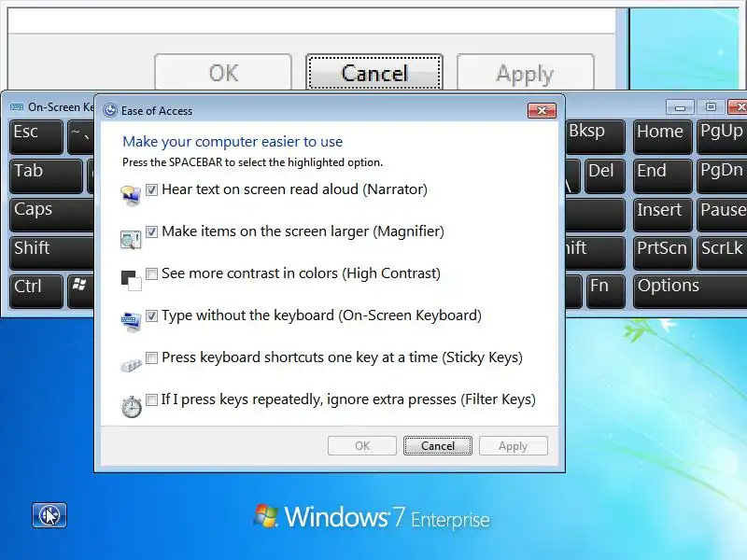747x560 pixels.
Task: Click the 'Press the SPACEBAR to select' instruction text
Action: click(252, 162)
